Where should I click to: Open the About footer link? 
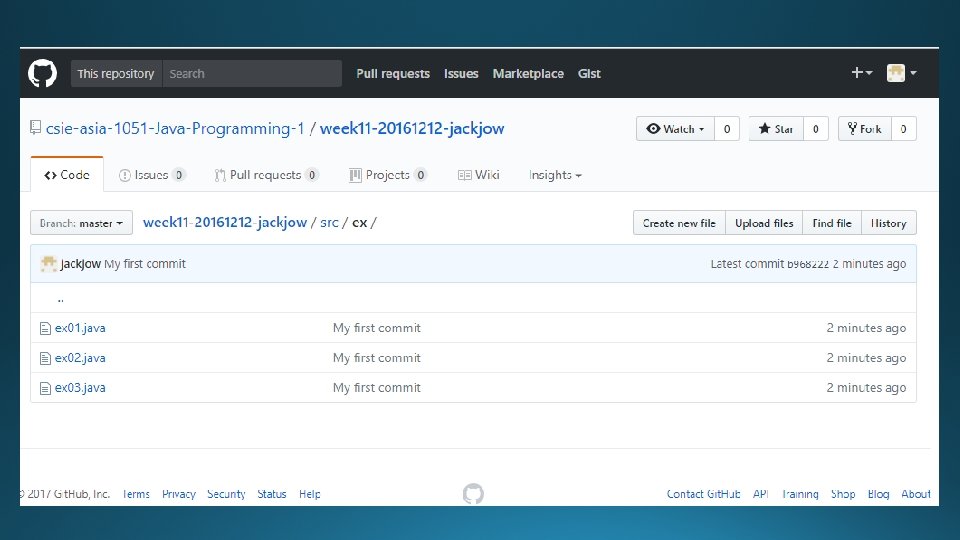(x=916, y=494)
